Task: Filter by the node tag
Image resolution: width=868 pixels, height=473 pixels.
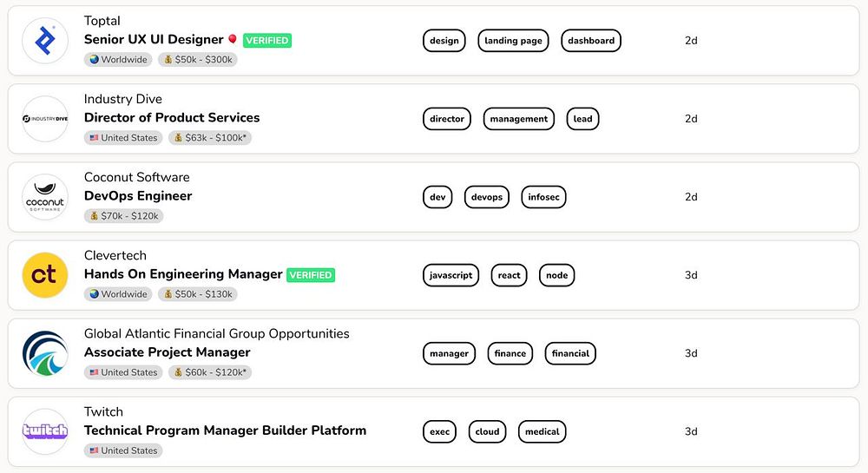Action: click(x=557, y=275)
